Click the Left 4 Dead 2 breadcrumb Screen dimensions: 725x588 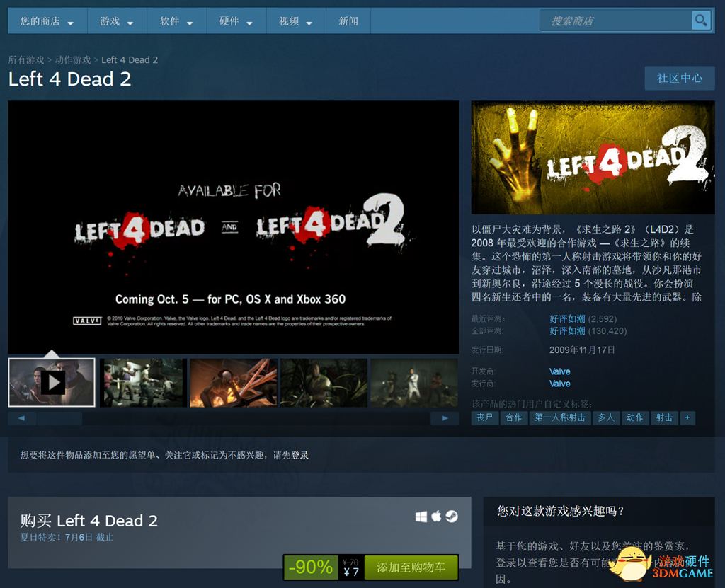130,60
